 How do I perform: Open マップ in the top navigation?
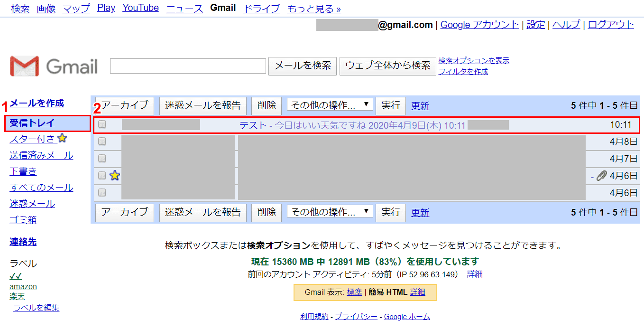(76, 9)
